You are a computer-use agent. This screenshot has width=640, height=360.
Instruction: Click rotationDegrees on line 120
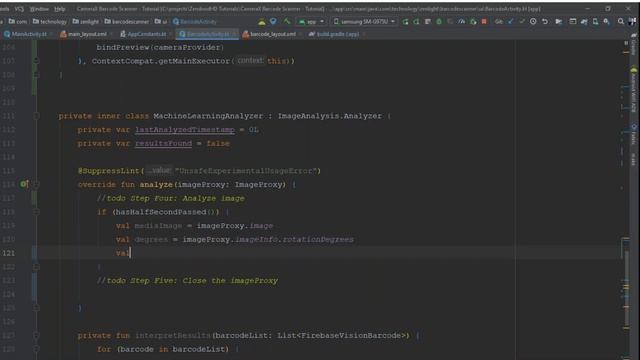click(x=318, y=240)
